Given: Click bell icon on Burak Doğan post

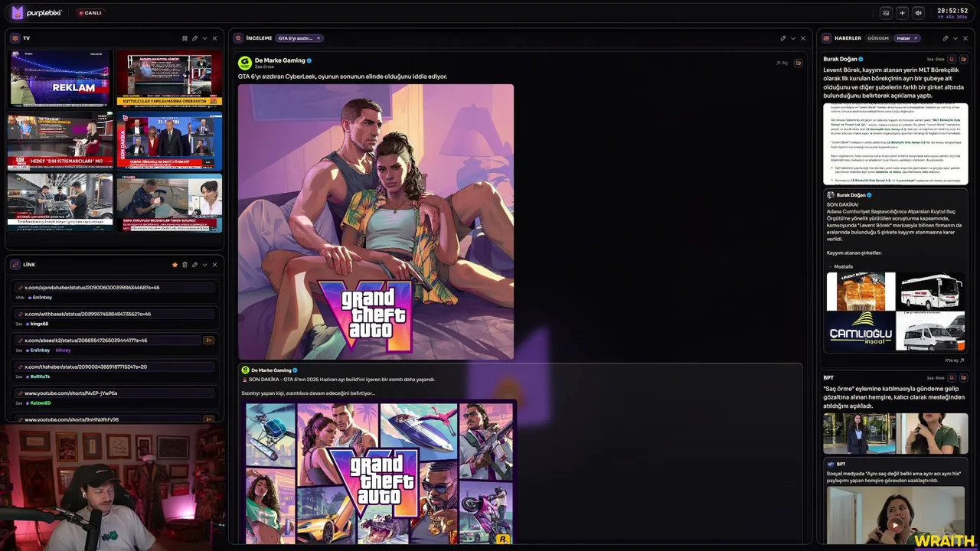Looking at the screenshot, I should (x=952, y=59).
